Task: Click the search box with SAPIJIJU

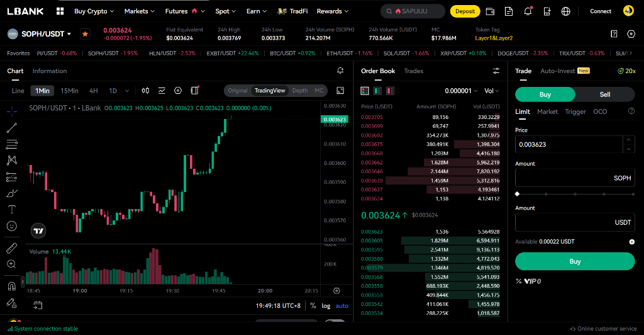Action: (x=413, y=11)
